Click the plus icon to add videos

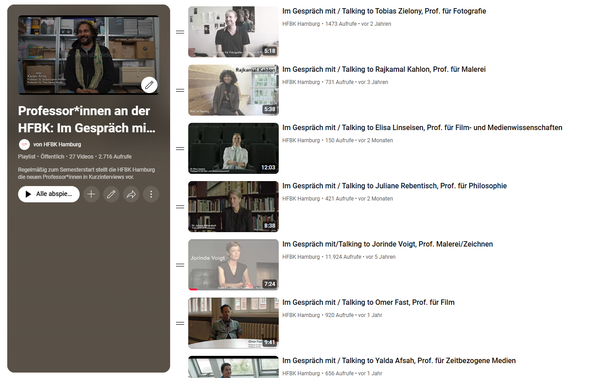[x=91, y=194]
